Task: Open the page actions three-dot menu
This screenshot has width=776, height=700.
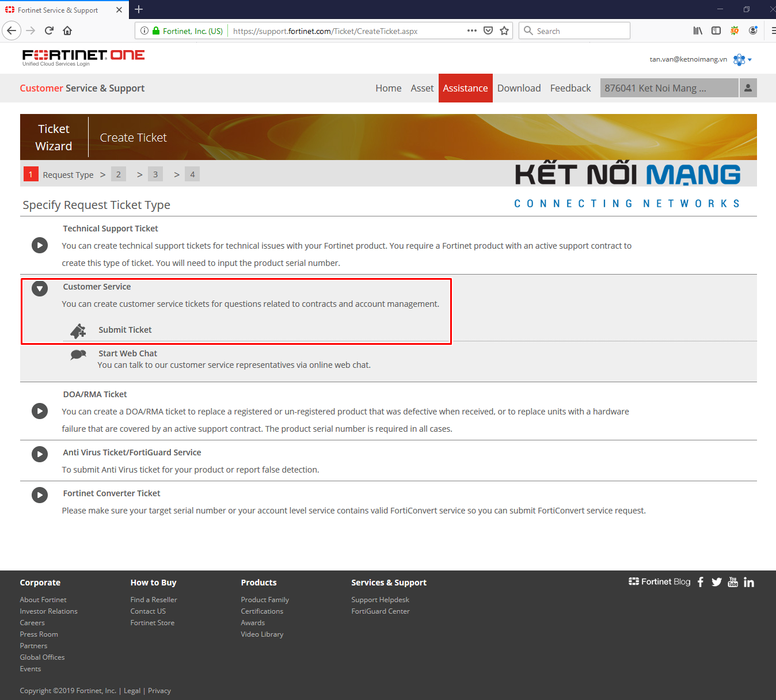Action: (x=472, y=31)
